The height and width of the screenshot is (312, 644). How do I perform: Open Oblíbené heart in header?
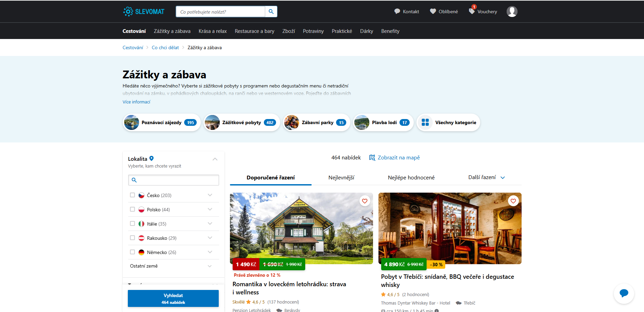444,12
